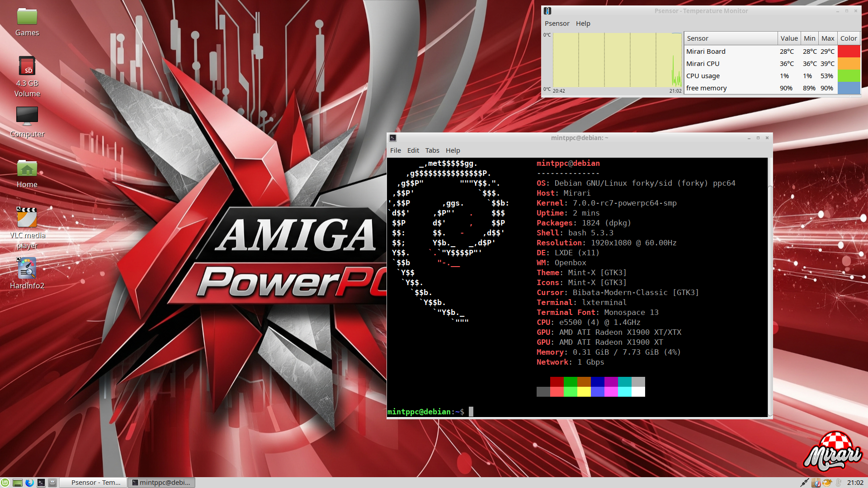Click the show desktop panel icon
Image resolution: width=868 pixels, height=488 pixels.
(52, 483)
